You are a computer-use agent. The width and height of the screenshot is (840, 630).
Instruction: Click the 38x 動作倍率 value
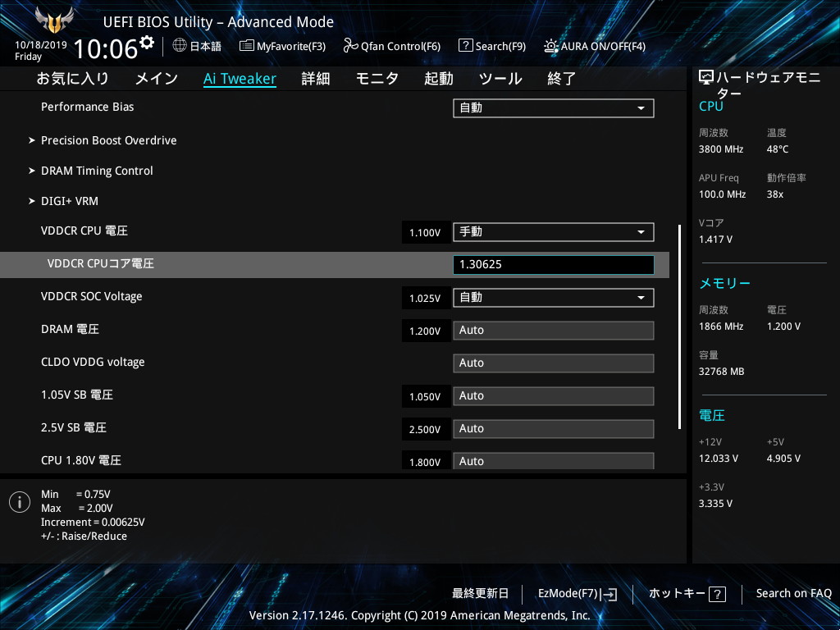pyautogui.click(x=774, y=194)
